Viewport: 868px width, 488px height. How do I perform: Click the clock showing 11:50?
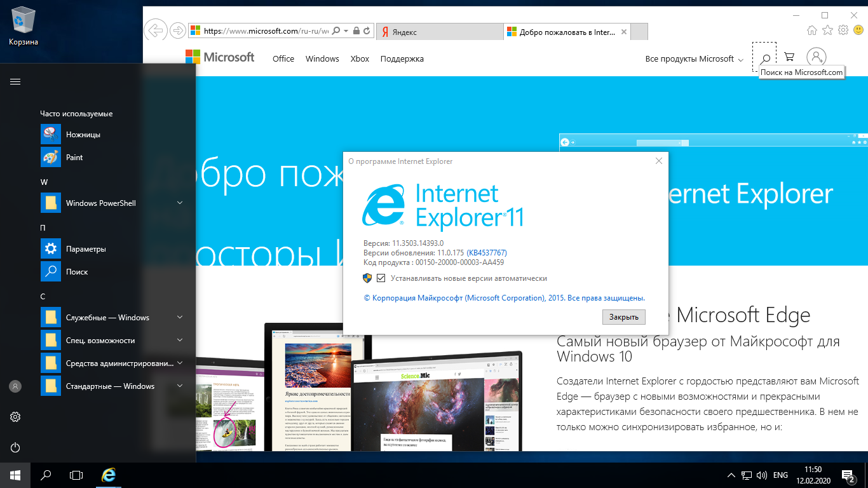coord(813,470)
